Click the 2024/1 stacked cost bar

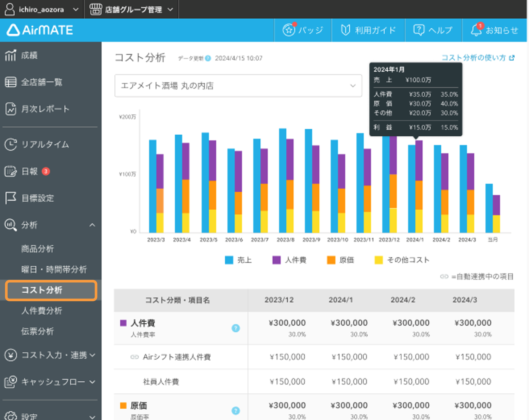coord(419,186)
